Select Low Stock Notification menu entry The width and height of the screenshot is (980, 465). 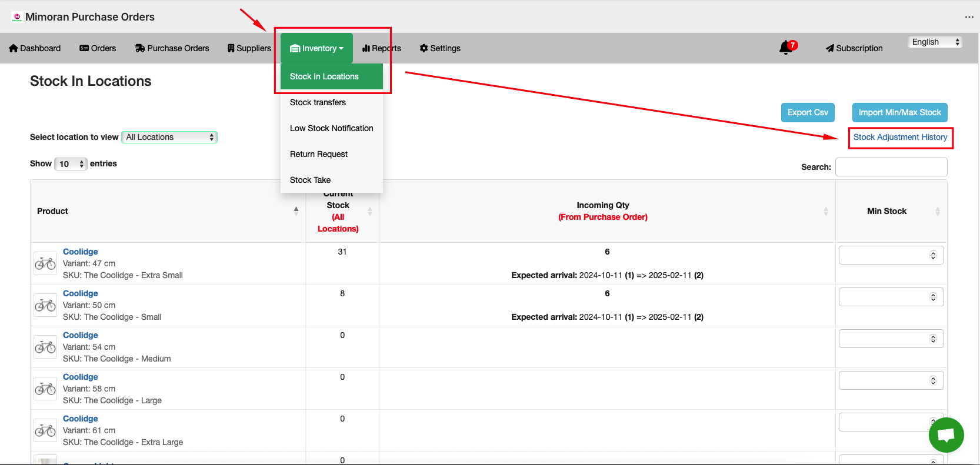[332, 128]
